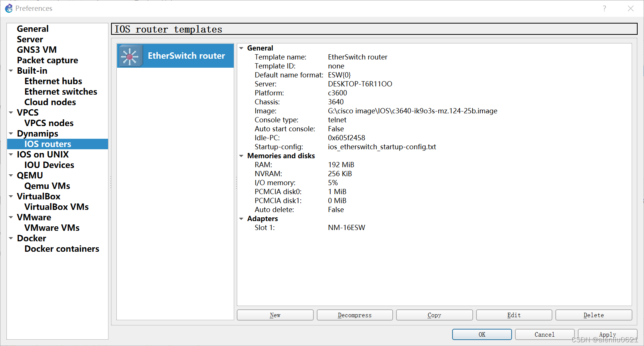Viewport: 644px width, 346px height.
Task: Open the GNS3 VM preferences page
Action: coord(37,50)
